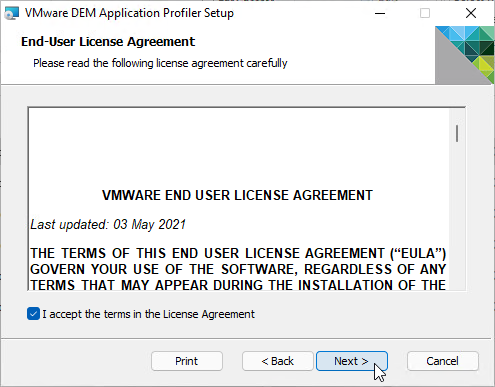Minimize the DEM Application Profiler Setup window

click(x=380, y=13)
